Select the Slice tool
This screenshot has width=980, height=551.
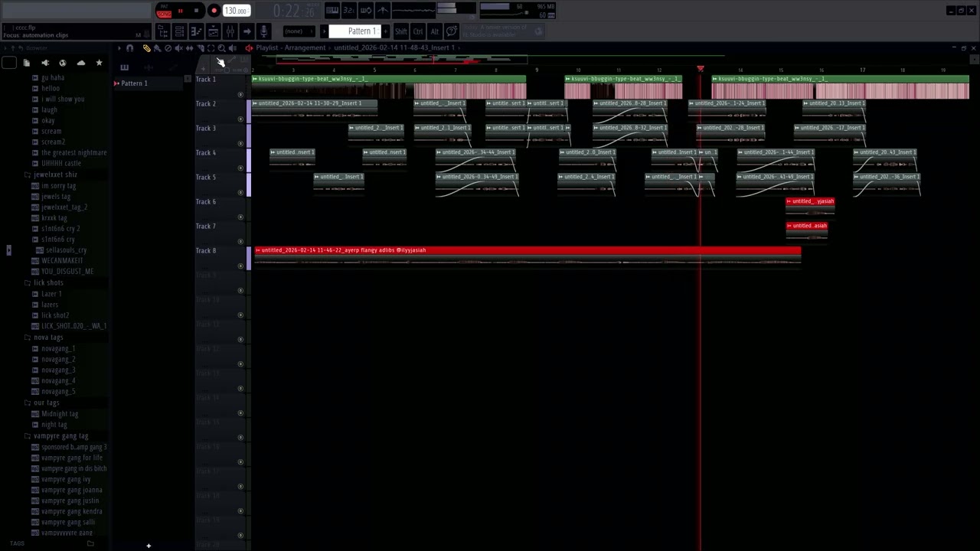point(201,48)
